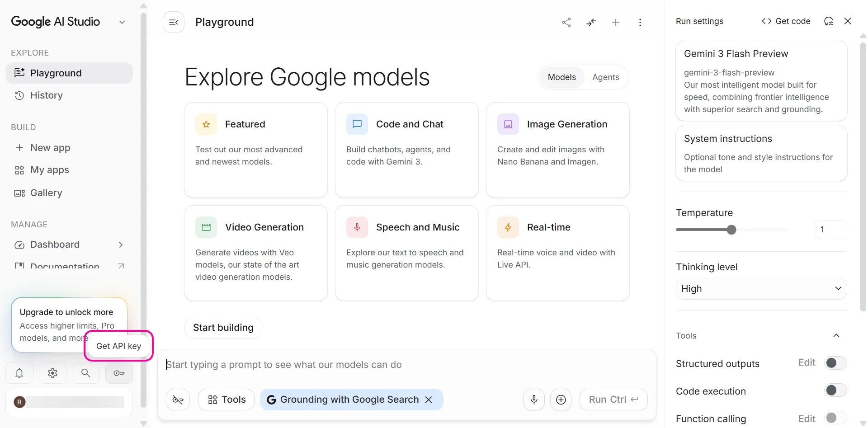Start a new chat with plus icon
Screen dimensions: 868x428
click(x=616, y=22)
